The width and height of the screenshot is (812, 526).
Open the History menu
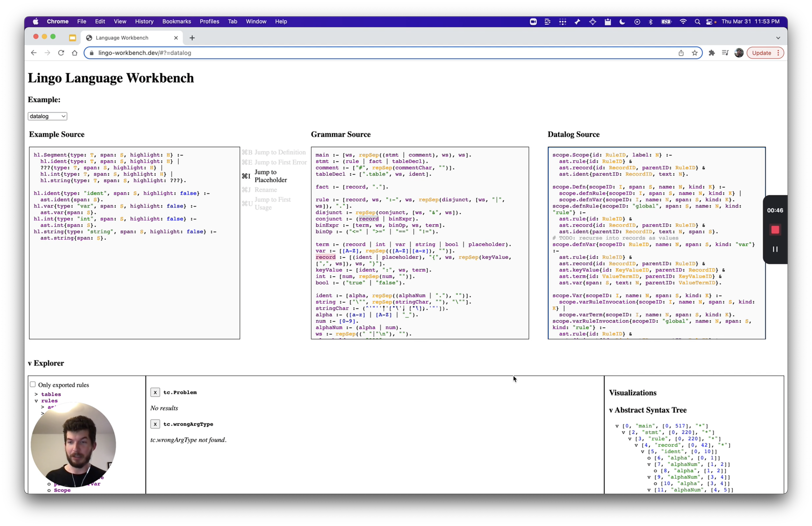[x=144, y=22]
